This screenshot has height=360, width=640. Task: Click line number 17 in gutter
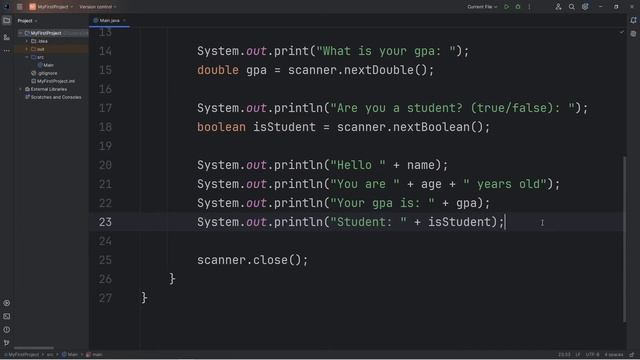pyautogui.click(x=105, y=108)
